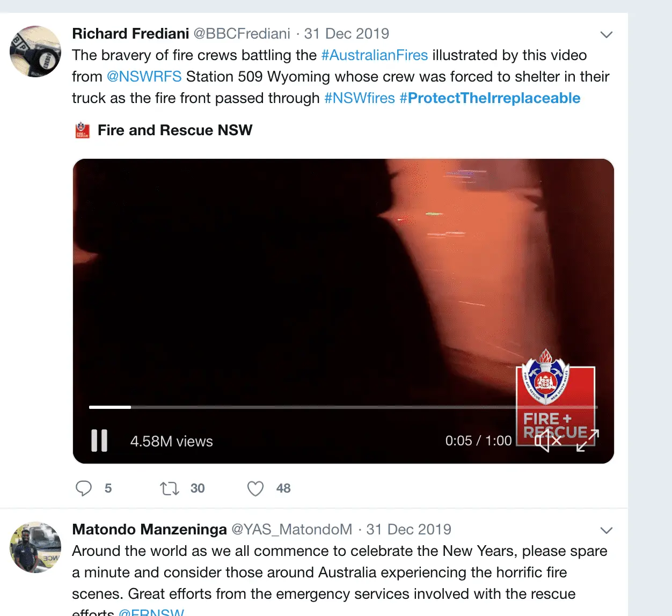
Task: Expand the video to fullscreen
Action: click(587, 441)
